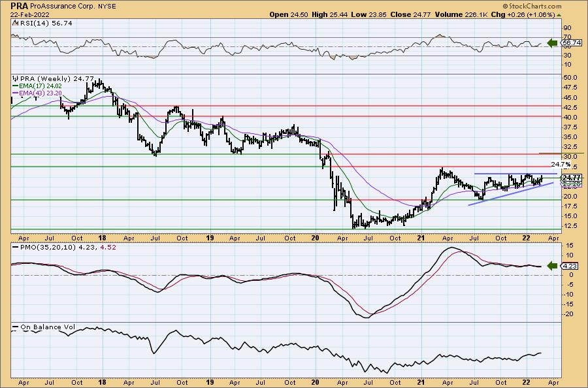Click the Open 24.50 value
This screenshot has height=388, width=588.
tap(289, 14)
